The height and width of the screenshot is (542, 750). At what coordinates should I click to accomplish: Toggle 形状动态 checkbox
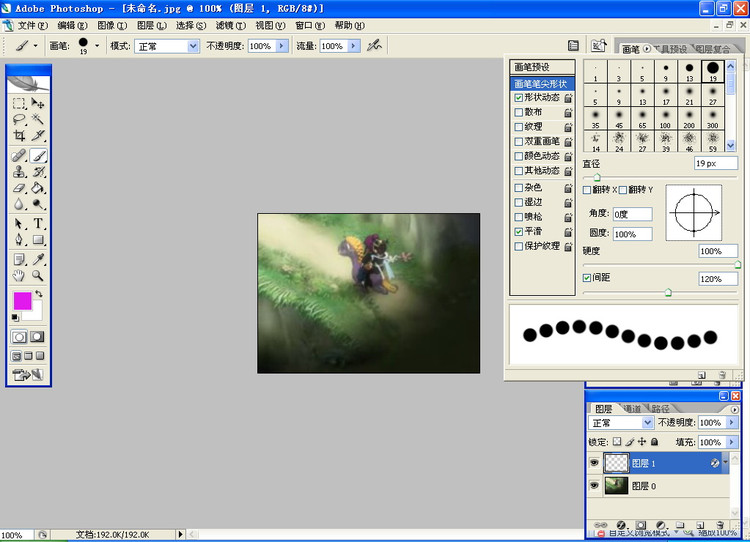click(x=518, y=98)
